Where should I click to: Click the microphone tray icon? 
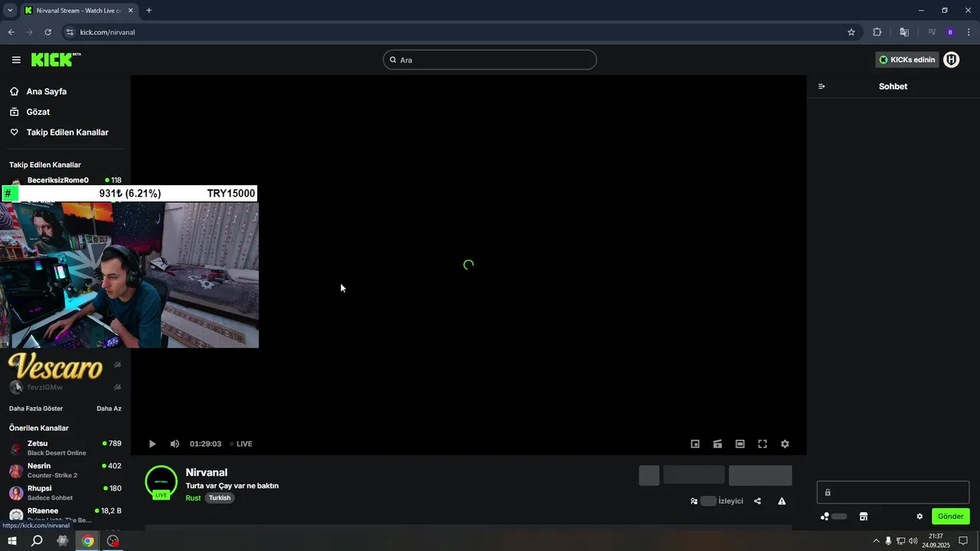(x=888, y=541)
